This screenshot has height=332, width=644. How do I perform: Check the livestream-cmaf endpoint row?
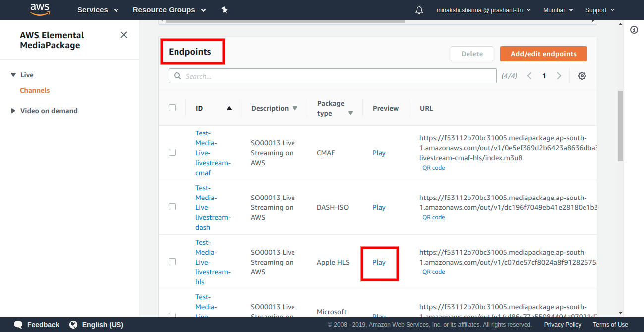point(172,152)
